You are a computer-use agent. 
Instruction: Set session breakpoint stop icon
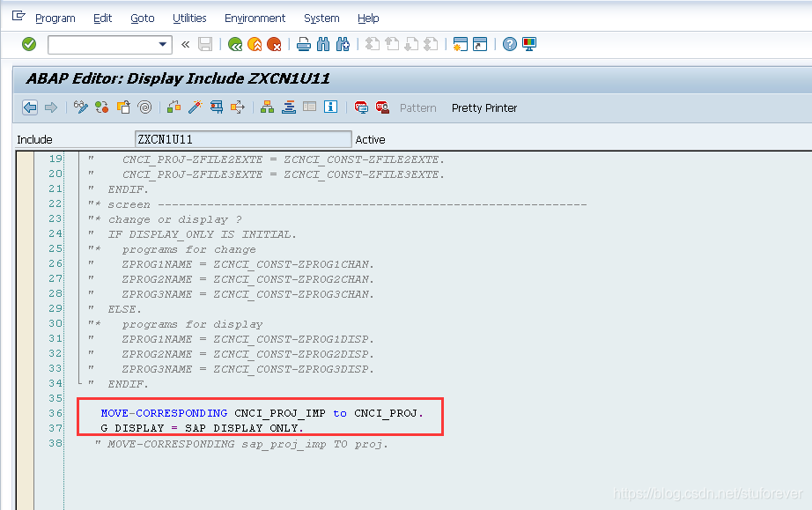(361, 107)
